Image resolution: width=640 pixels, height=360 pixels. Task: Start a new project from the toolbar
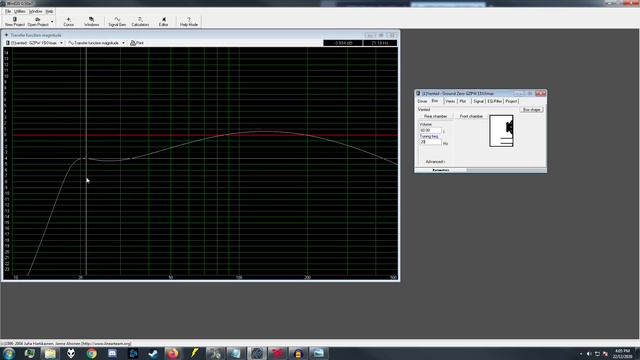[x=15, y=22]
